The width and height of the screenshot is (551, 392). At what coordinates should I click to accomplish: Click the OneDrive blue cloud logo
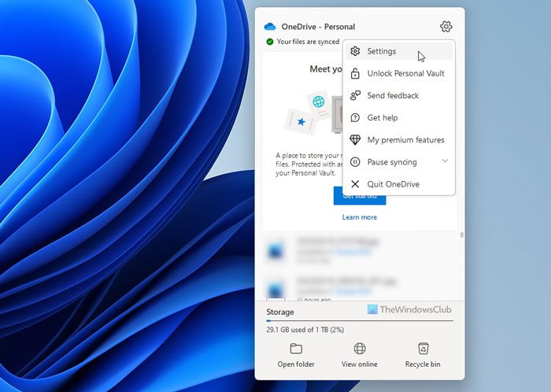[x=270, y=27]
